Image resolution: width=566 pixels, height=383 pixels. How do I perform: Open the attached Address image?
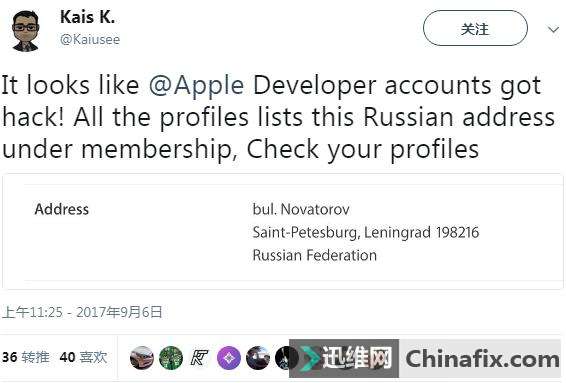click(283, 231)
